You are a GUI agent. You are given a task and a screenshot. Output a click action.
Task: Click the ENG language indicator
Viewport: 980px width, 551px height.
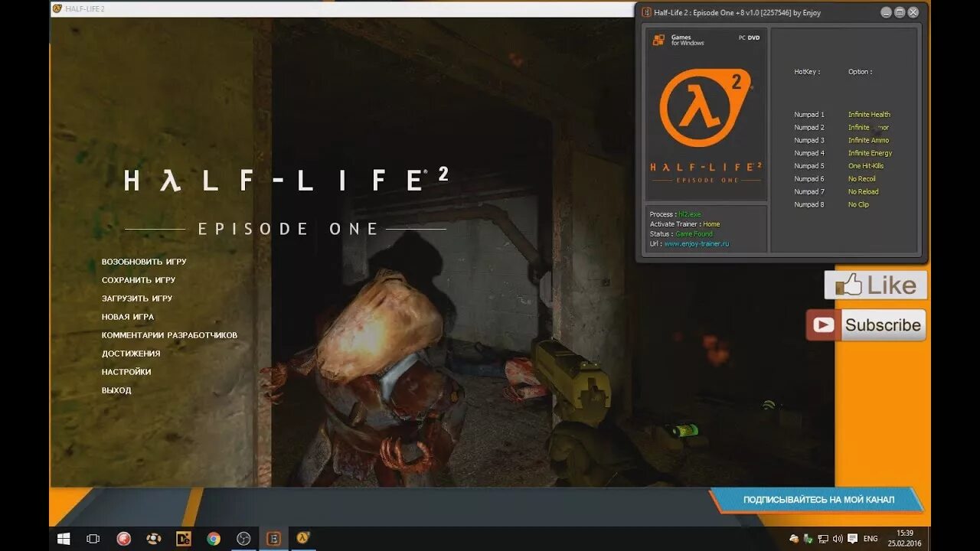point(871,539)
